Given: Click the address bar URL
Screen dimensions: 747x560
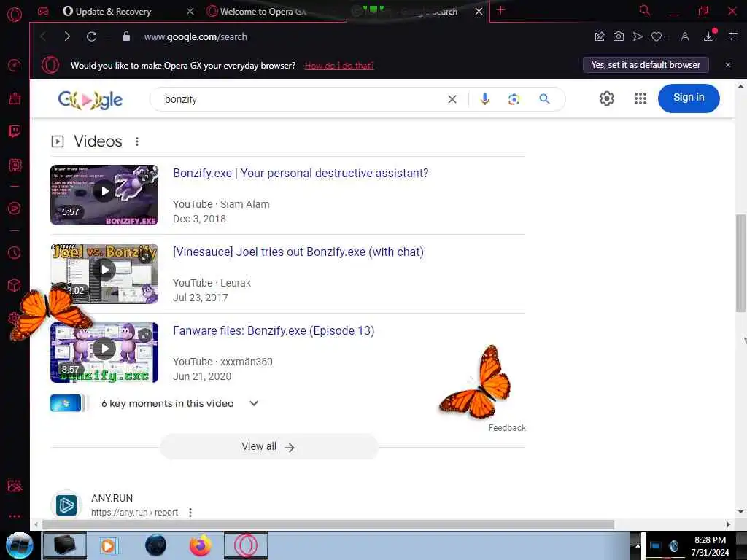Looking at the screenshot, I should (196, 36).
